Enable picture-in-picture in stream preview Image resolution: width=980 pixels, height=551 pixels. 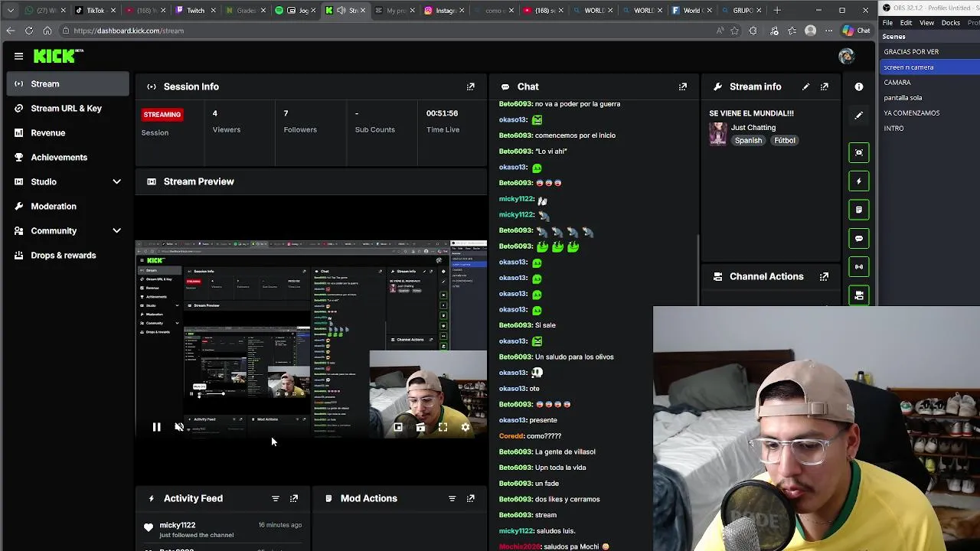point(398,427)
